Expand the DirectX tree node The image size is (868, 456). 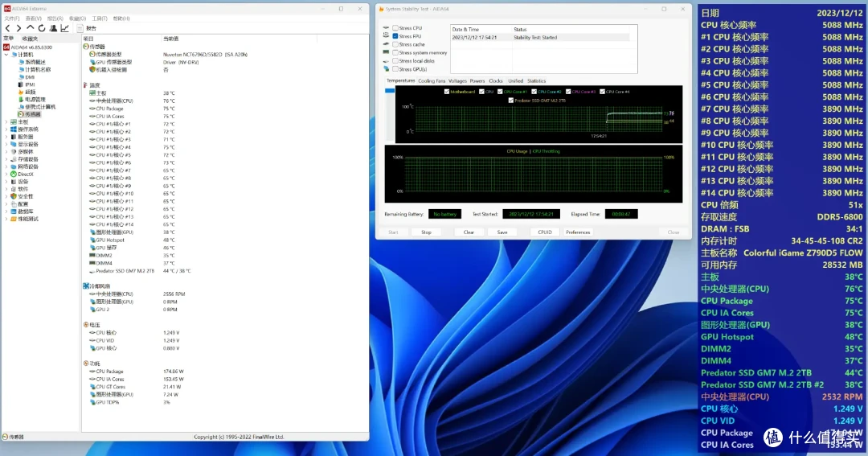[6, 174]
